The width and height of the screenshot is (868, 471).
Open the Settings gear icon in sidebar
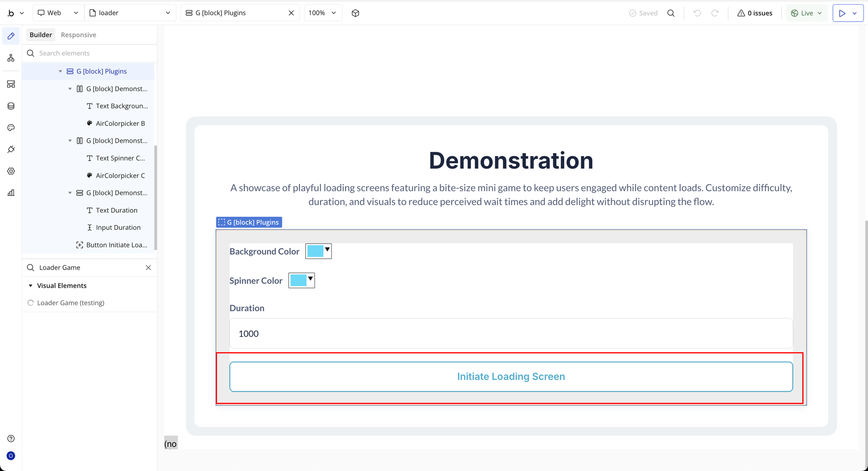click(x=11, y=171)
